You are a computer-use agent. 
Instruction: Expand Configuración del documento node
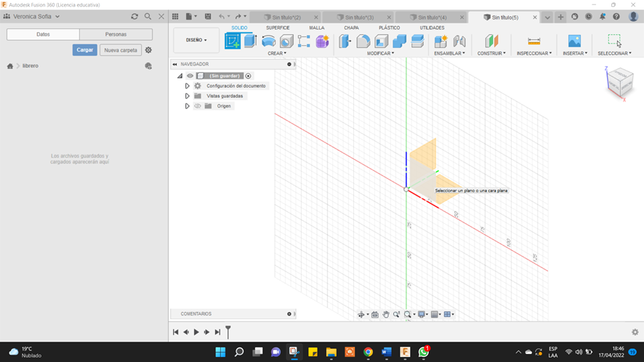tap(187, 86)
